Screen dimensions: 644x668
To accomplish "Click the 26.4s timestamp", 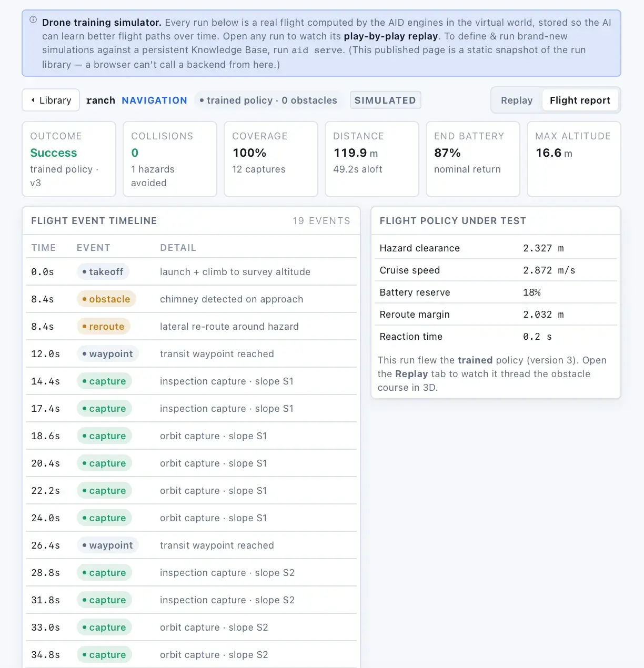I will [45, 545].
